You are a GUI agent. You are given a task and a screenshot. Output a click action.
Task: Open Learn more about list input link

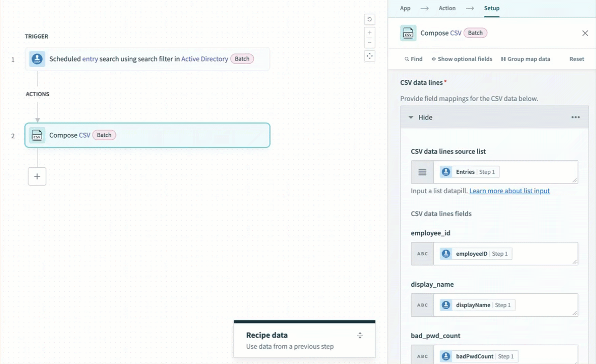tap(509, 191)
